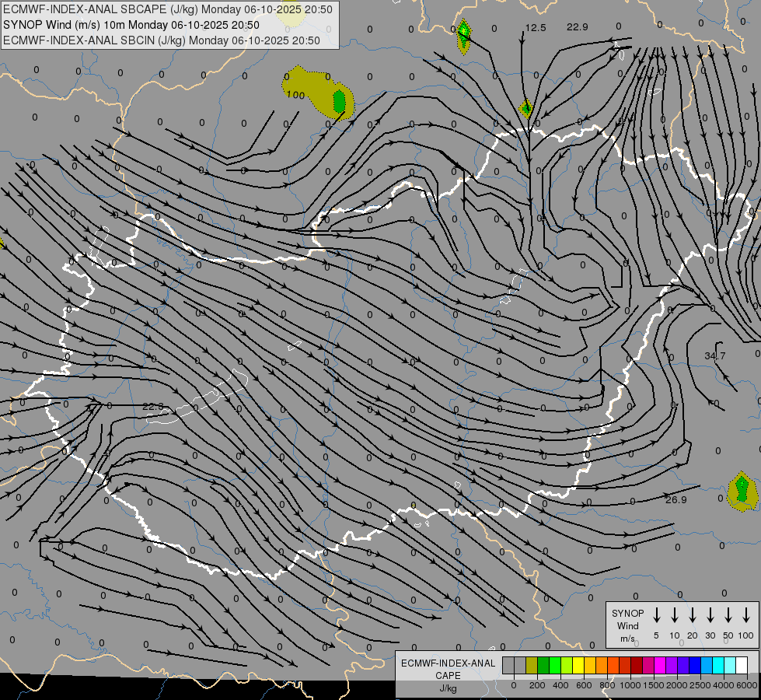Select the olive swatch in the CAPE legend
Viewport: 761px width, 700px height.
pyautogui.click(x=532, y=665)
